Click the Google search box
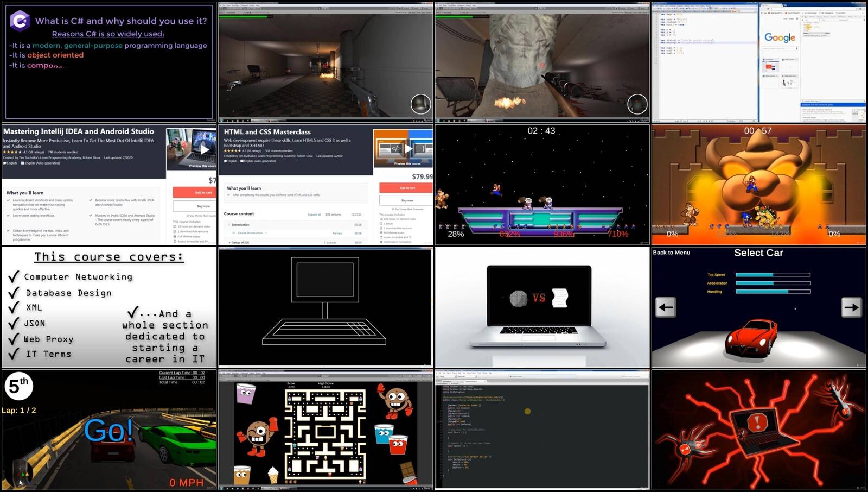The height and width of the screenshot is (492, 868). (779, 48)
